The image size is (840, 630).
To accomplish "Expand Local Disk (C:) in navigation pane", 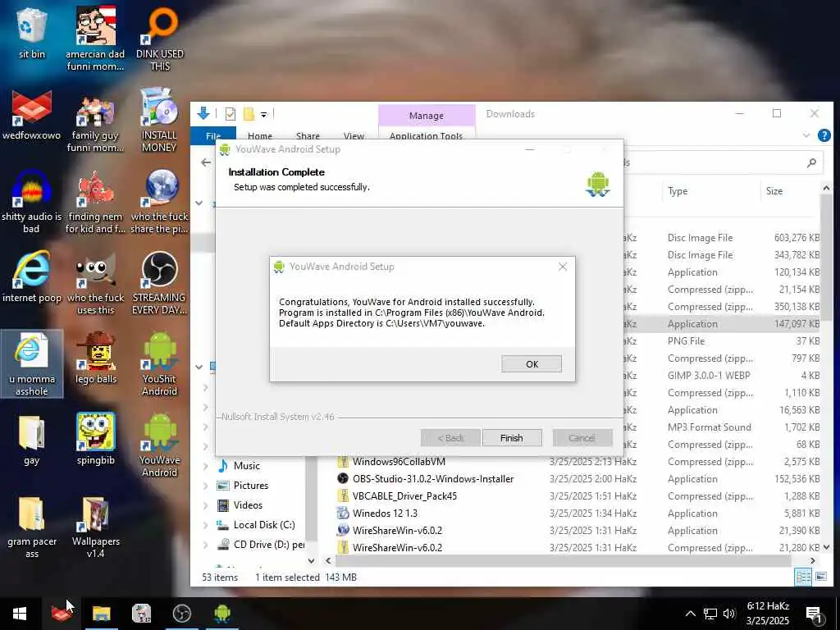I will coord(205,526).
